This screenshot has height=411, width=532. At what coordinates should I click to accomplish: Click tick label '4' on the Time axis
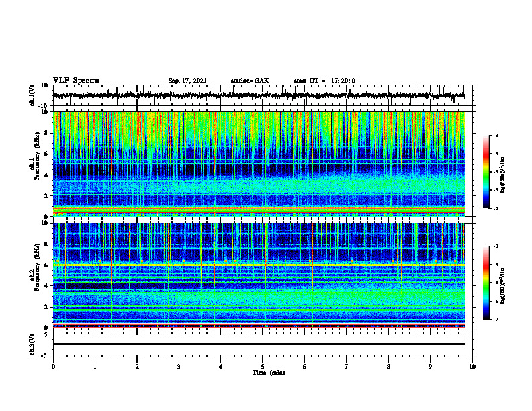point(221,367)
